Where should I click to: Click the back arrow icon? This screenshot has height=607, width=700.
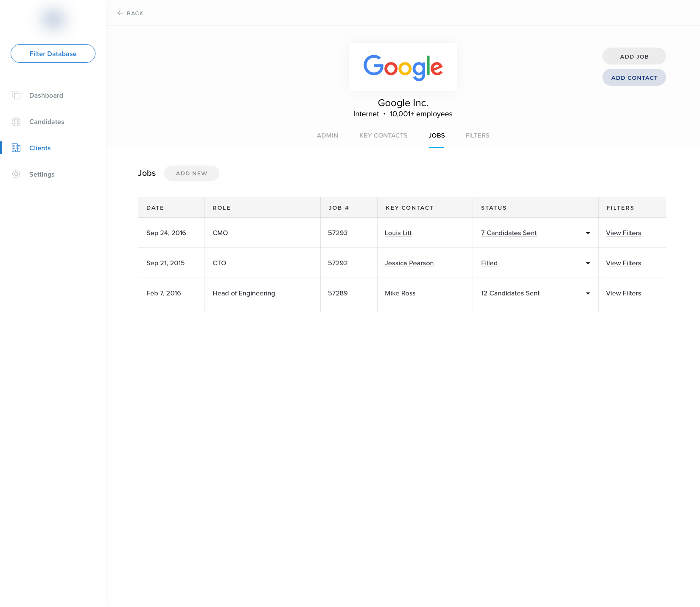(x=120, y=13)
